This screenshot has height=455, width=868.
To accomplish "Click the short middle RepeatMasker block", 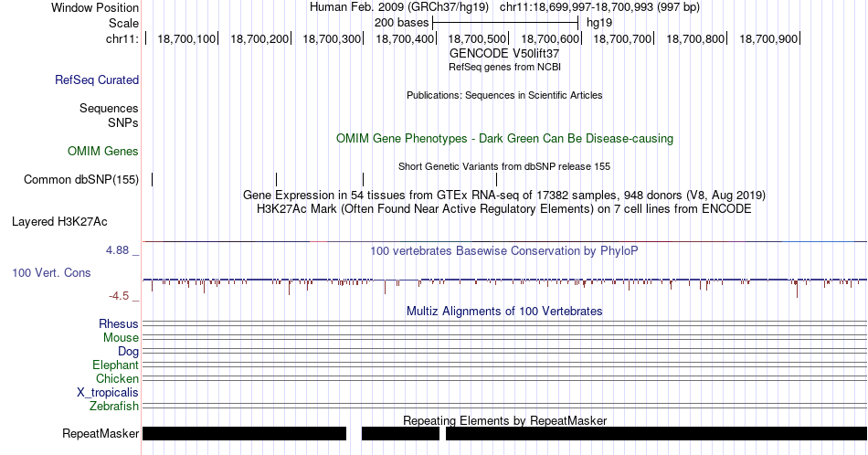I will pos(400,433).
